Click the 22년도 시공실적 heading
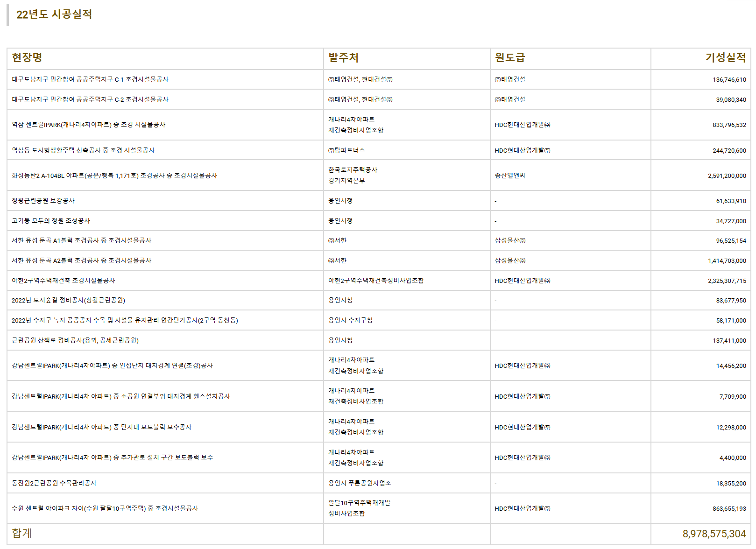This screenshot has height=549, width=756. (54, 14)
